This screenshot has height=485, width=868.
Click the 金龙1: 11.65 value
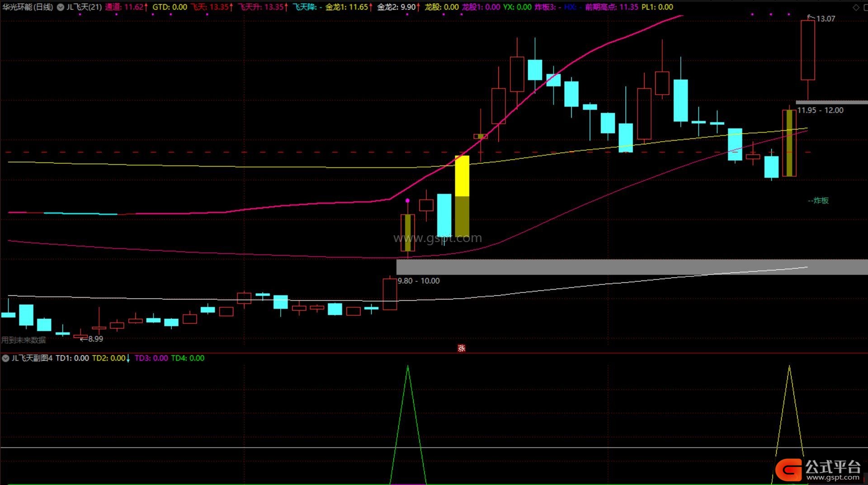[349, 7]
